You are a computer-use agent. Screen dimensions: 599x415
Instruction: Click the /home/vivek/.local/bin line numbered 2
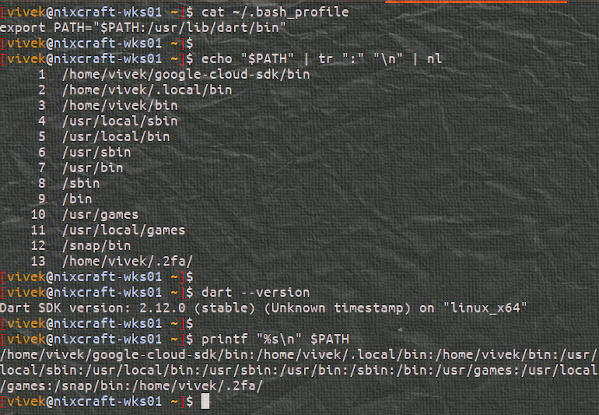[x=147, y=90]
